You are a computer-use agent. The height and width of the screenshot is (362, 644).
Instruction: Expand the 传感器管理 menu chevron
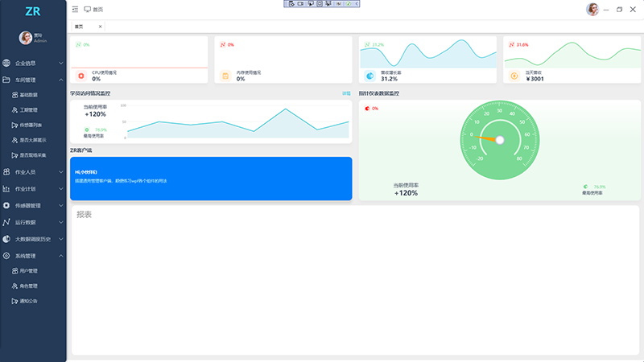coord(61,206)
